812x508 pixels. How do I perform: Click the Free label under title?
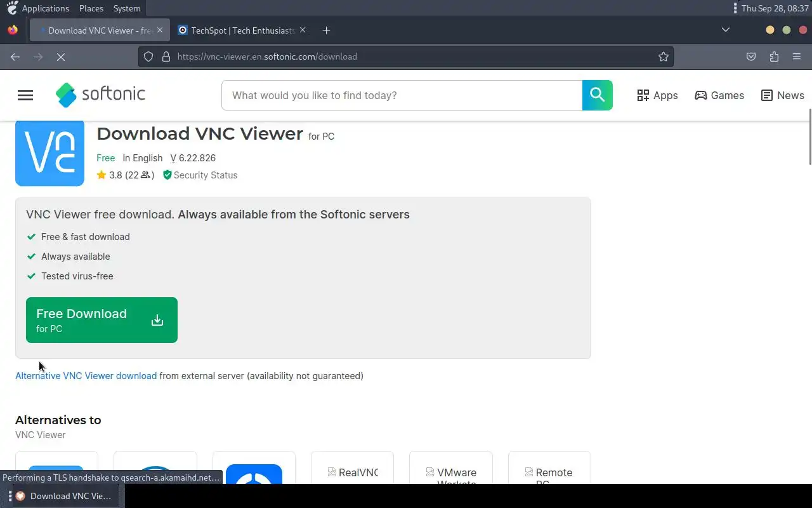[106, 158]
